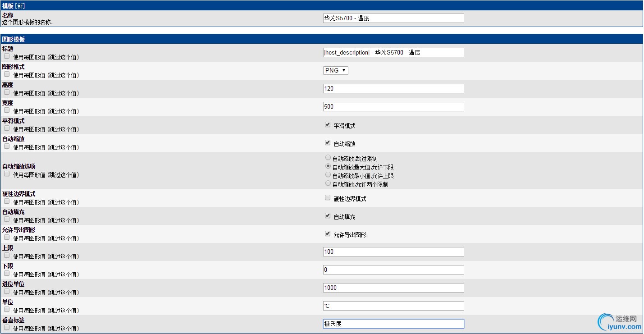This screenshot has height=334, width=644.
Task: Click the template 名称 input field
Action: coord(393,18)
